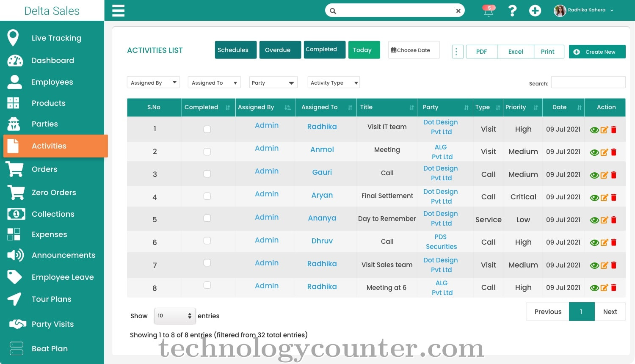Image resolution: width=635 pixels, height=364 pixels.
Task: Open the show entries count dropdown
Action: (175, 316)
